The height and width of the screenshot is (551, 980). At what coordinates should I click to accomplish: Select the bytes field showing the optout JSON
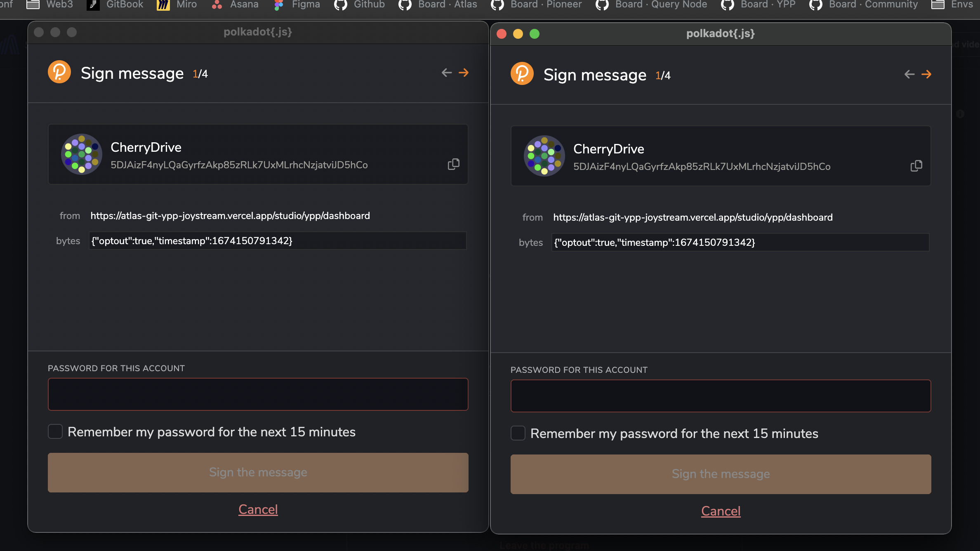pyautogui.click(x=277, y=241)
